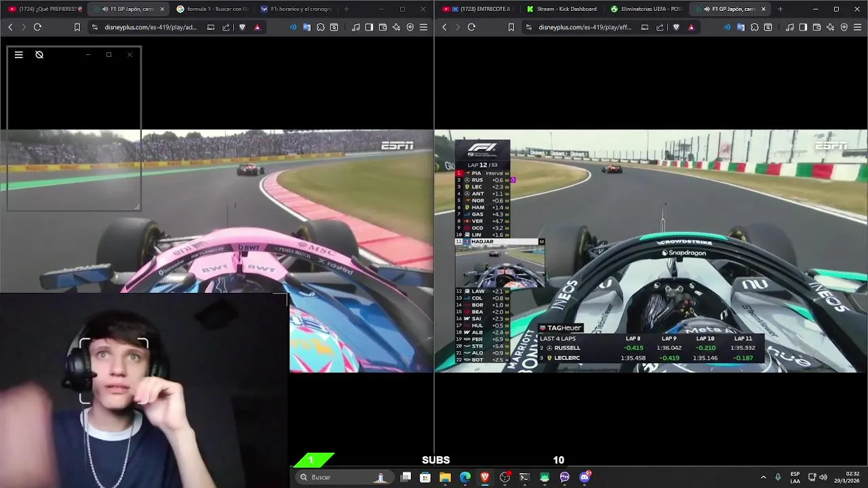Open the main hamburger menu in left browser
This screenshot has width=868, height=488.
(423, 27)
